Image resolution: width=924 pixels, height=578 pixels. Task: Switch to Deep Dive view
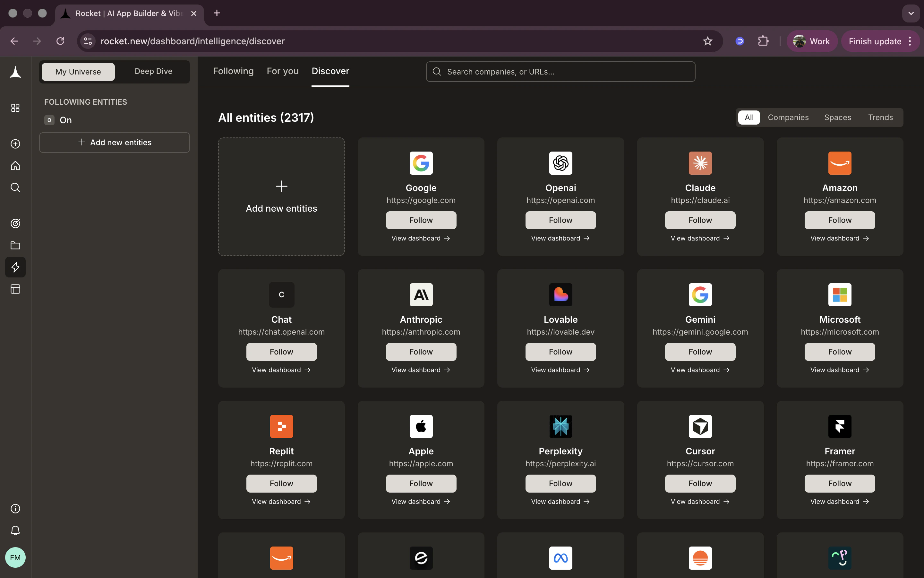(x=153, y=71)
